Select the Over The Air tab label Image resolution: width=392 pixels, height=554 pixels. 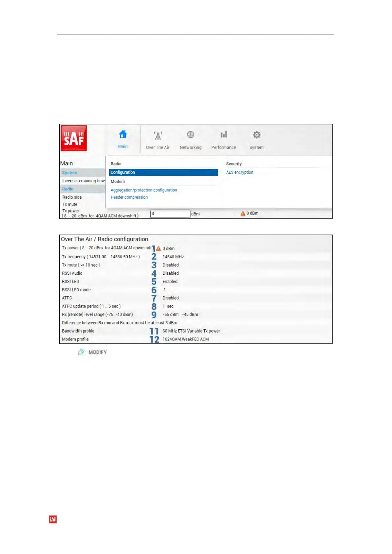click(x=158, y=147)
